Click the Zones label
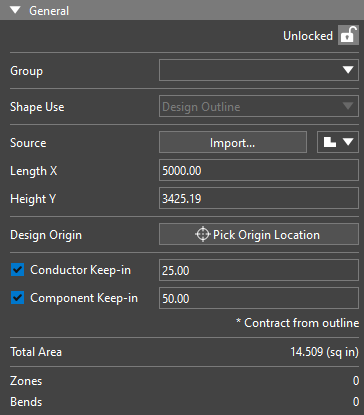 (26, 381)
